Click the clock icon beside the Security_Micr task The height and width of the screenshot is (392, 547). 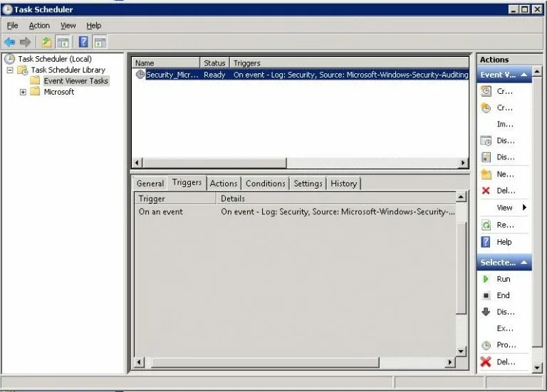140,74
